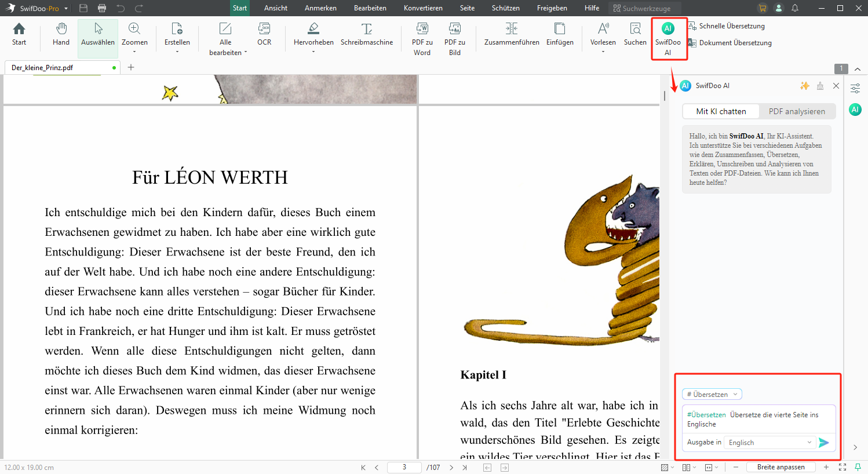The height and width of the screenshot is (474, 868).
Task: Go to the first page
Action: point(363,468)
